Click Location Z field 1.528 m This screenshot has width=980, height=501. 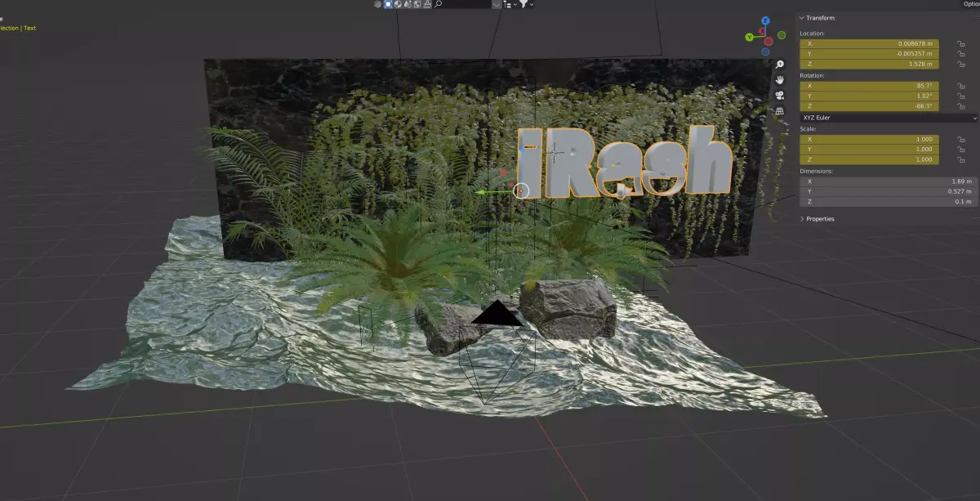(x=870, y=64)
